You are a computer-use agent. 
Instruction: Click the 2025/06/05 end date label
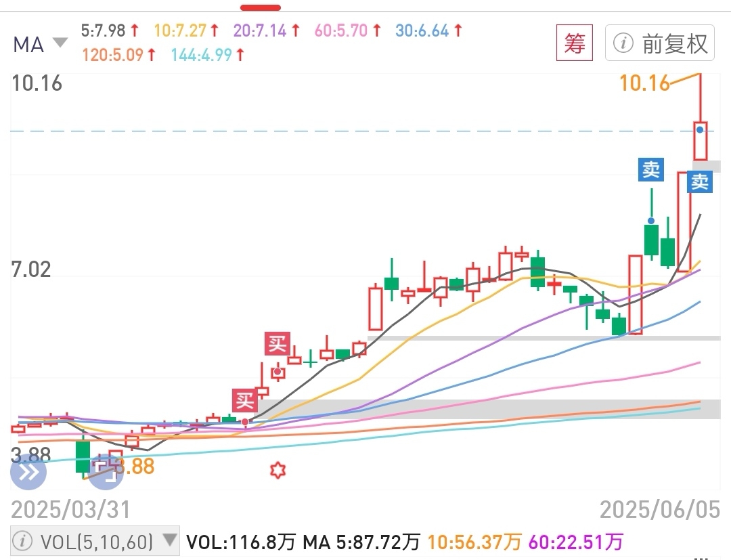(x=660, y=510)
